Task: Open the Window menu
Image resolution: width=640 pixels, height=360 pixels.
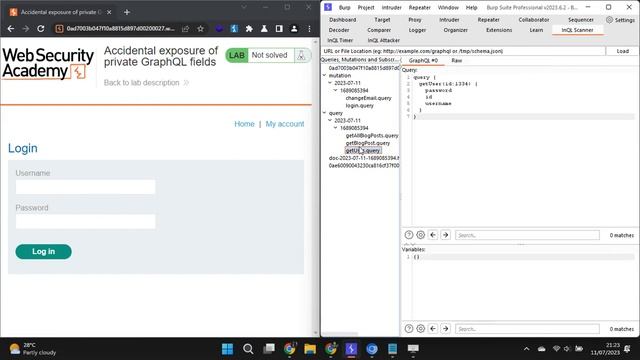Action: [x=448, y=7]
